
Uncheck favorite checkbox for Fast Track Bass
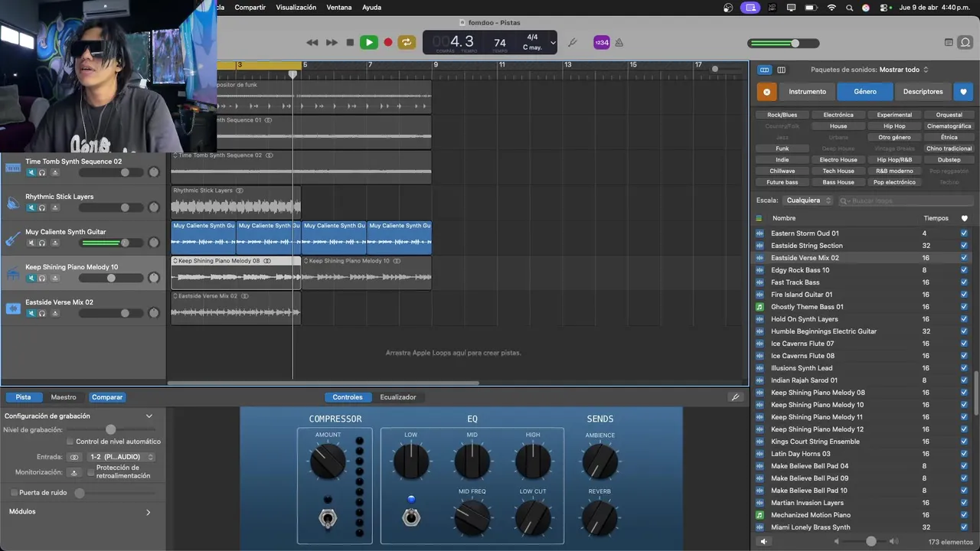[x=964, y=282]
